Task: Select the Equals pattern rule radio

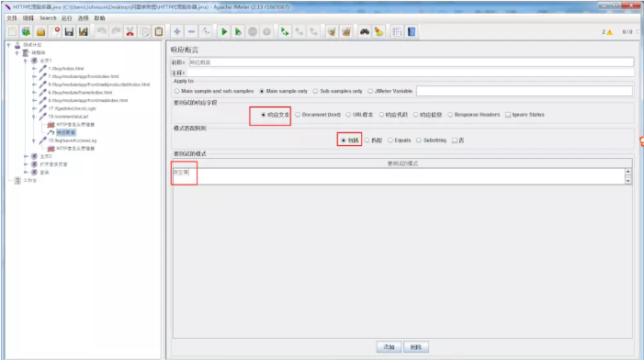Action: pyautogui.click(x=390, y=141)
